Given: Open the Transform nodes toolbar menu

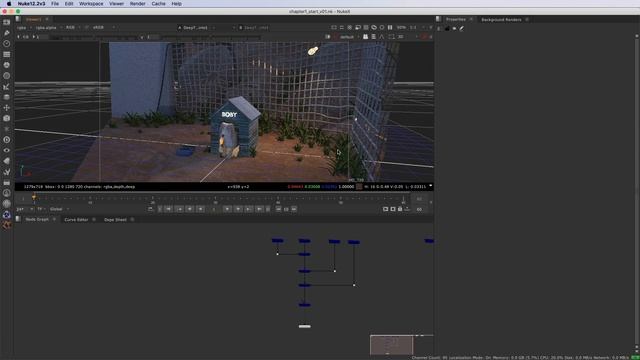Looking at the screenshot, I should pyautogui.click(x=7, y=108).
